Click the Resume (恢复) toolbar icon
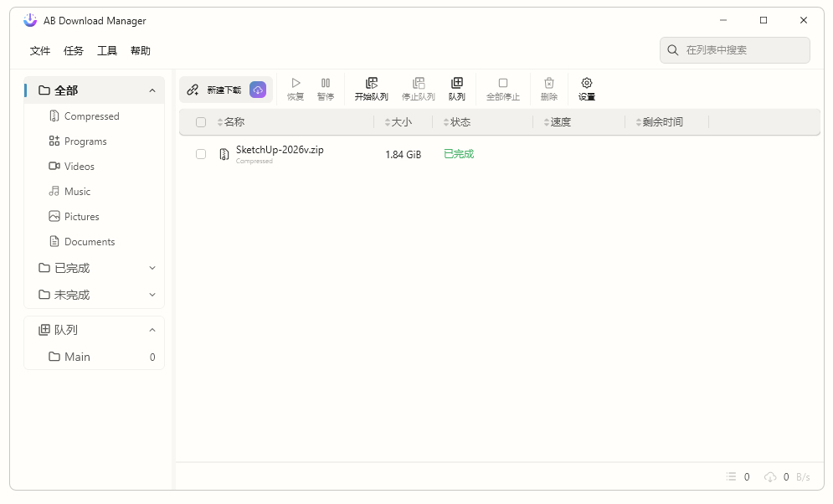The height and width of the screenshot is (504, 833). tap(296, 84)
